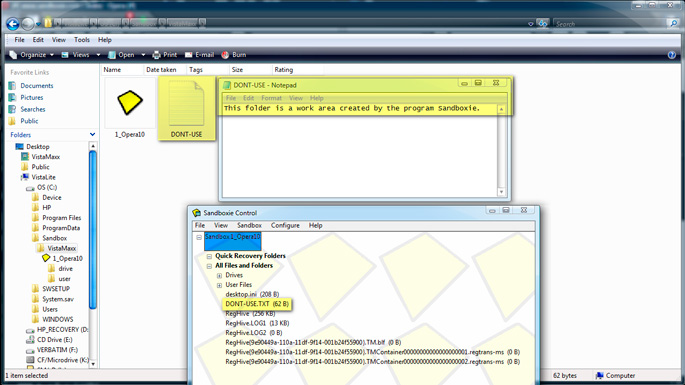Expand the User Files node in Sandboxie
The height and width of the screenshot is (385, 685).
pyautogui.click(x=219, y=285)
